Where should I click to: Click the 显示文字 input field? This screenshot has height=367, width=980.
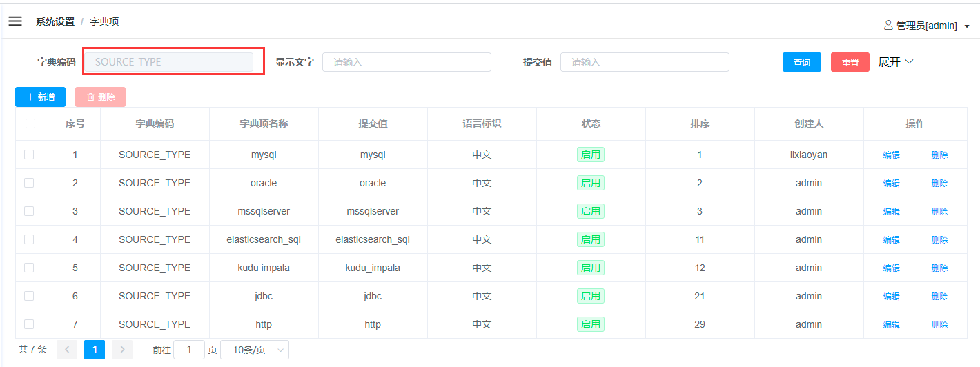(x=406, y=62)
